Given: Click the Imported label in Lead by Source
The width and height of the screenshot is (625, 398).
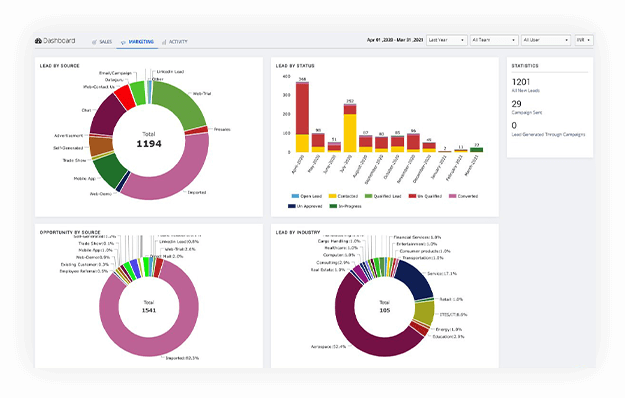Looking at the screenshot, I should (197, 192).
